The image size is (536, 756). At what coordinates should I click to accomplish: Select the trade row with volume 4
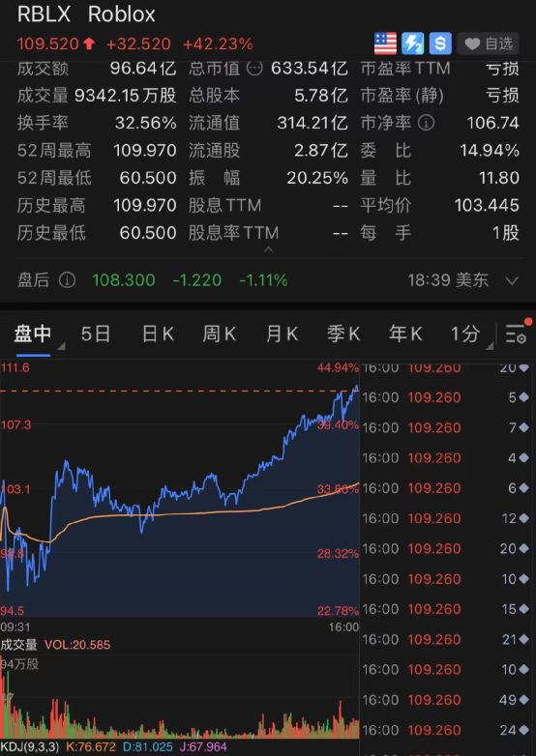tap(448, 457)
